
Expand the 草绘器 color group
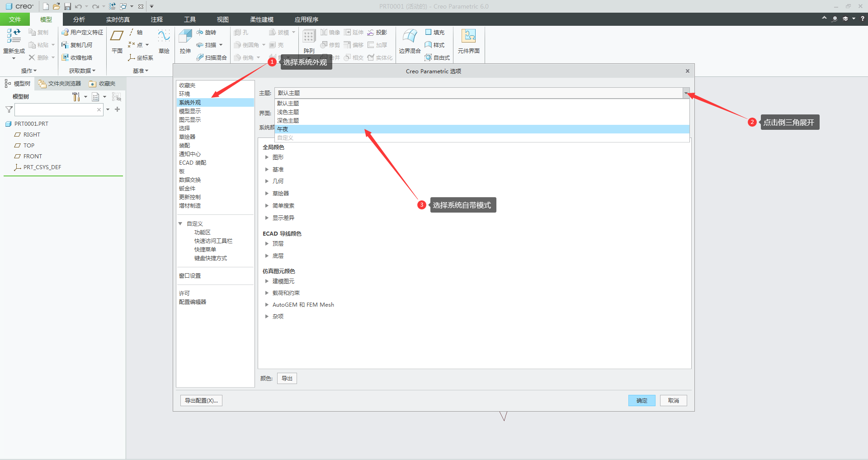click(x=267, y=194)
